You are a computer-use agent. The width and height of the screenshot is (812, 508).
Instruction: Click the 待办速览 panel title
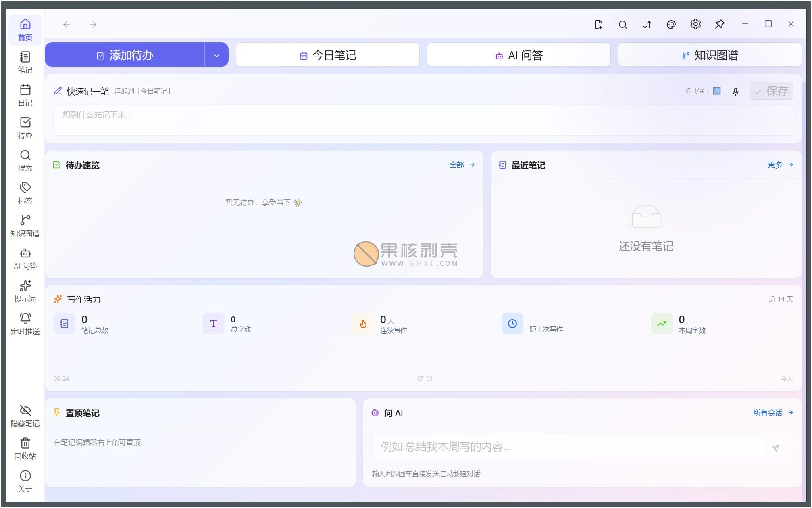[82, 165]
